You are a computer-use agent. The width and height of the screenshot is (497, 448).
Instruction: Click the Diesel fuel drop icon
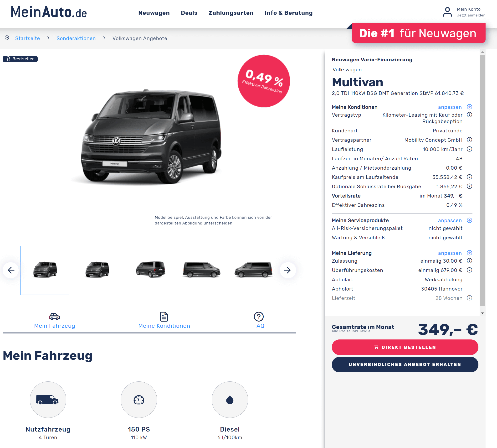[x=230, y=400]
